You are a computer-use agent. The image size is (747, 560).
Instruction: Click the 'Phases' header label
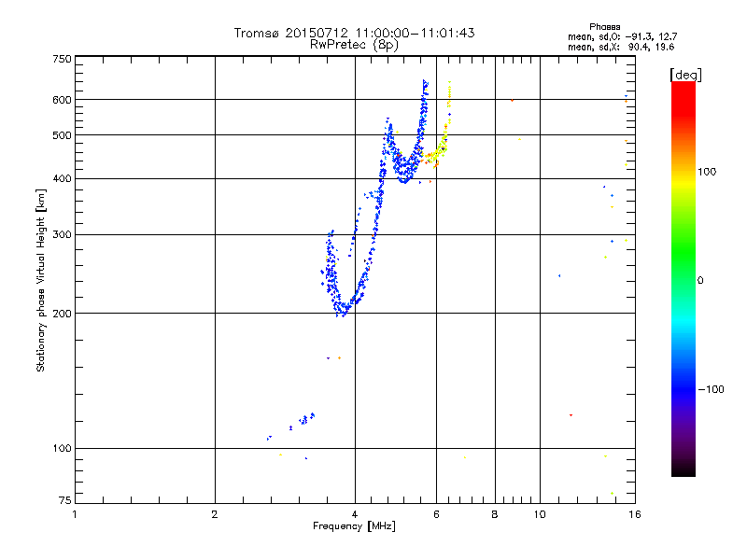(604, 27)
